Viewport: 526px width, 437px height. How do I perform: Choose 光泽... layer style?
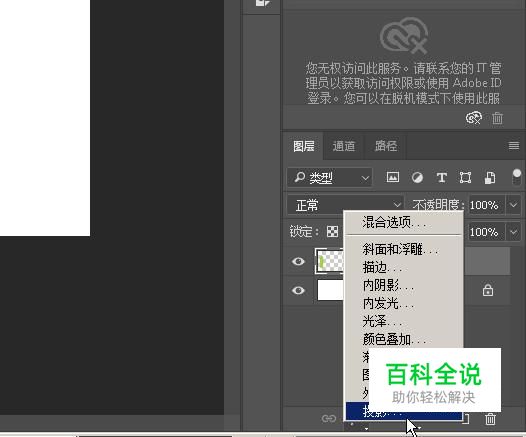(x=404, y=322)
